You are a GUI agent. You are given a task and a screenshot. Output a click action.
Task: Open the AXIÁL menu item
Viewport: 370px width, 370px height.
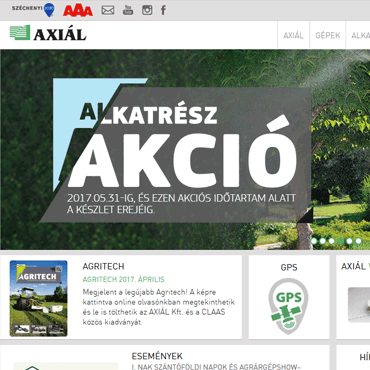(293, 35)
